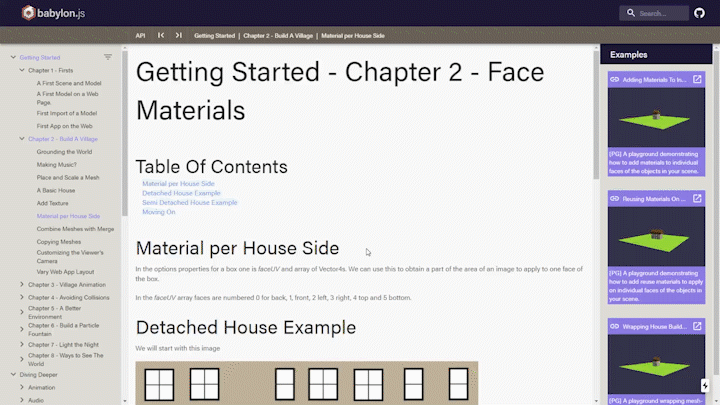
Task: Jump to Detached House Example contents link
Action: 181,193
